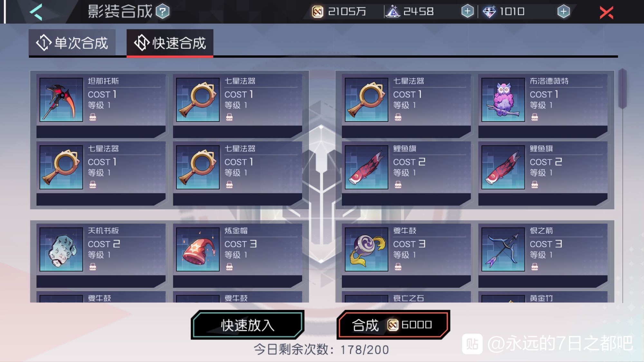Pick the 天机书板 stone tablet icon
The image size is (644, 362).
pos(61,249)
